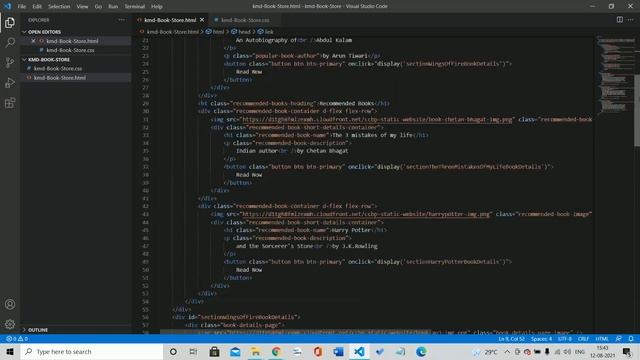Follow the harrypotter-img.png image URL link
Viewport: 640px width, 360px height.
coord(366,214)
